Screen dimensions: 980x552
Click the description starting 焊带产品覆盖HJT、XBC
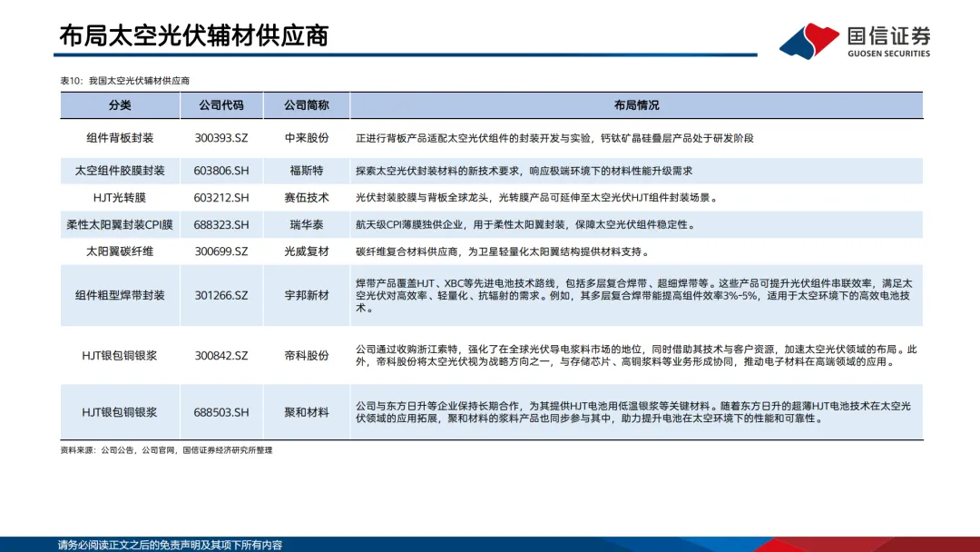click(633, 296)
